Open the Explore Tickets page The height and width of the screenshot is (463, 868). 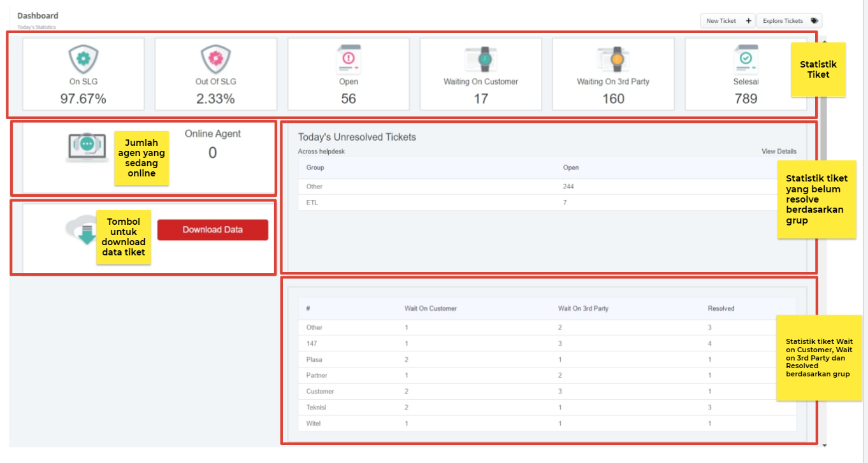click(x=783, y=21)
